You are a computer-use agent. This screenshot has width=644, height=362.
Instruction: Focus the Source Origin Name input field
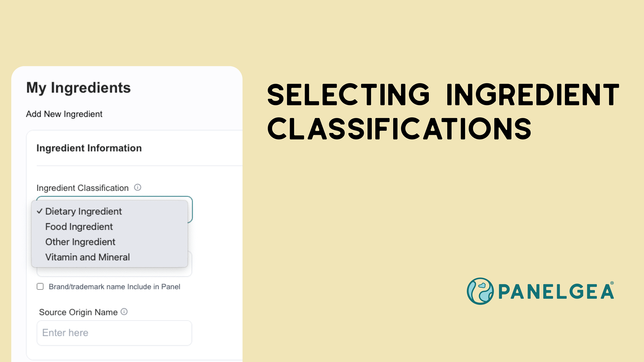[114, 333]
